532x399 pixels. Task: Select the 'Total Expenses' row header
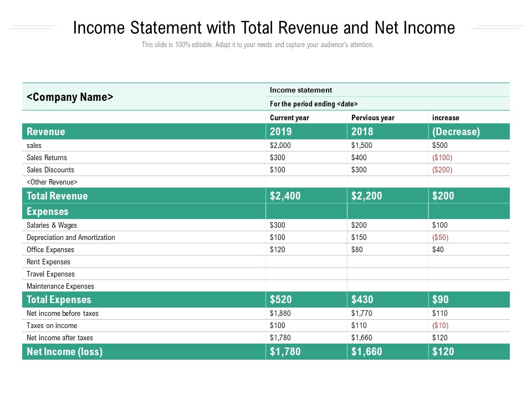click(59, 300)
